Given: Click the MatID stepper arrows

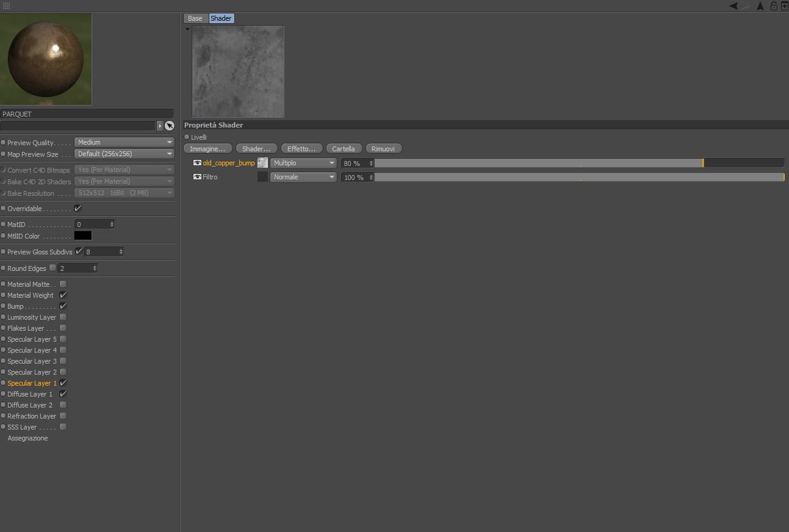Looking at the screenshot, I should click(x=112, y=225).
